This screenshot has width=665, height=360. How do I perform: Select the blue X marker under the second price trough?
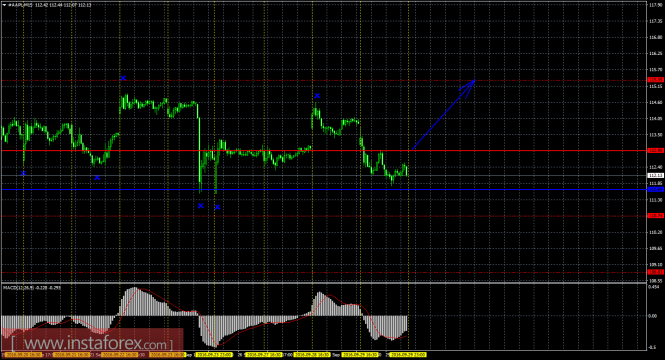97,178
